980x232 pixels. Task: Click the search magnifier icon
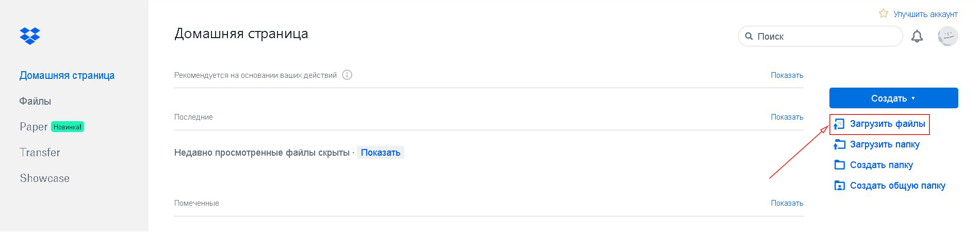click(749, 37)
